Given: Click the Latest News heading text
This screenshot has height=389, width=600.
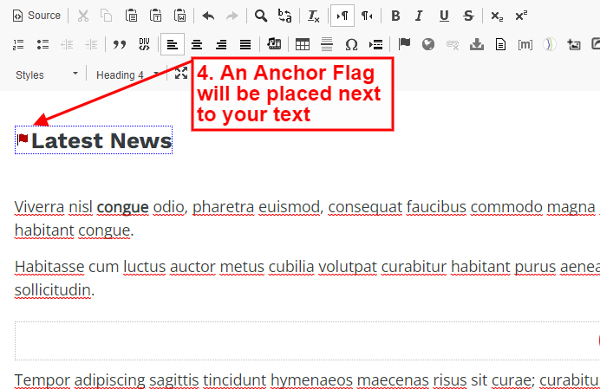Looking at the screenshot, I should (101, 141).
